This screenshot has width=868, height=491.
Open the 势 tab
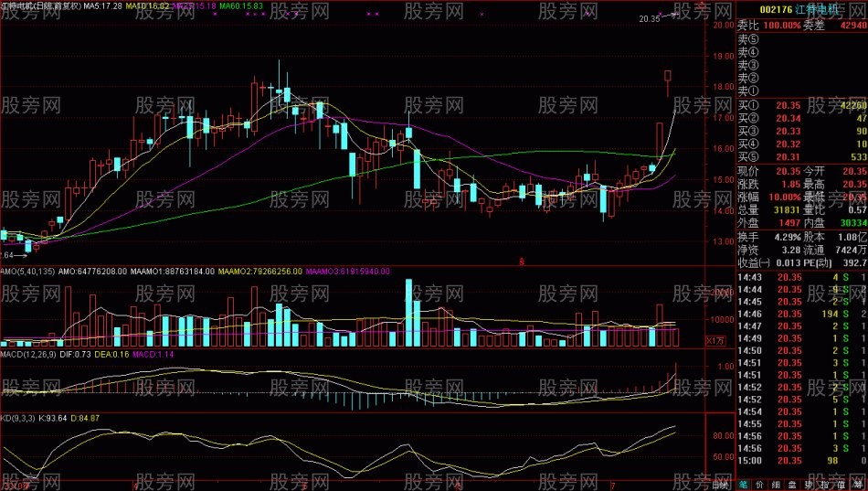tap(810, 485)
